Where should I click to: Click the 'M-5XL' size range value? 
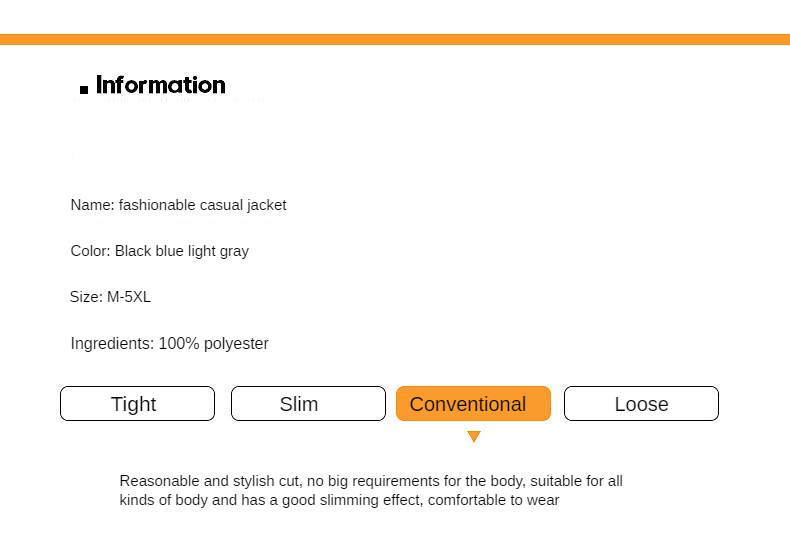(x=129, y=297)
